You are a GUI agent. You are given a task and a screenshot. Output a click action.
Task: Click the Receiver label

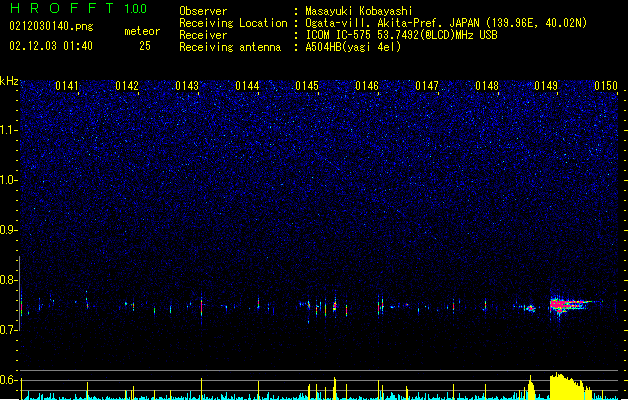click(x=203, y=35)
